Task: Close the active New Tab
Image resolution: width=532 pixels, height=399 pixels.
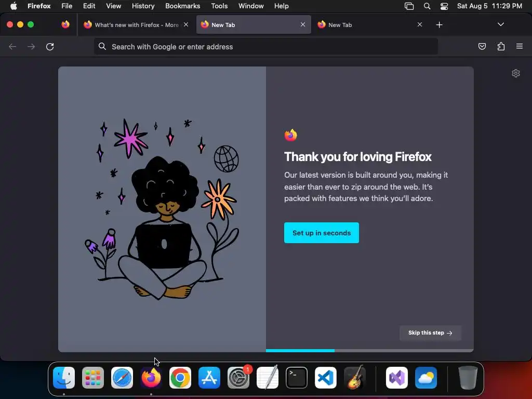Action: 303,24
